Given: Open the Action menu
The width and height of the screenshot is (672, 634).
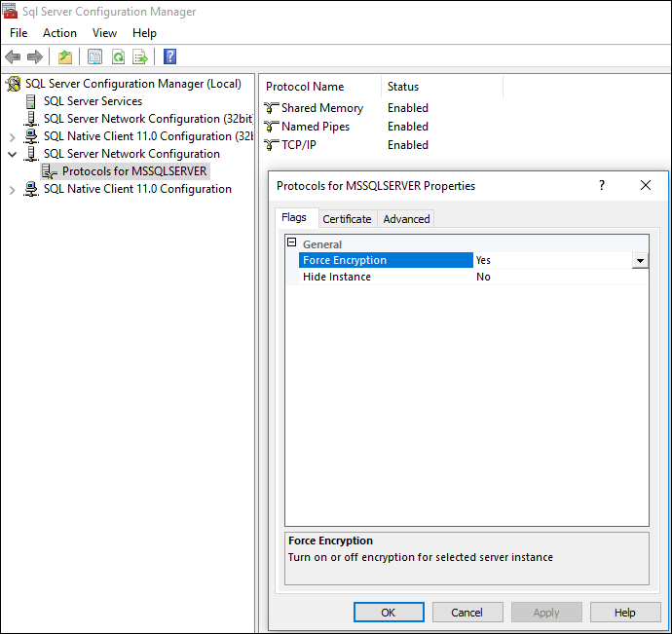Looking at the screenshot, I should 59,33.
